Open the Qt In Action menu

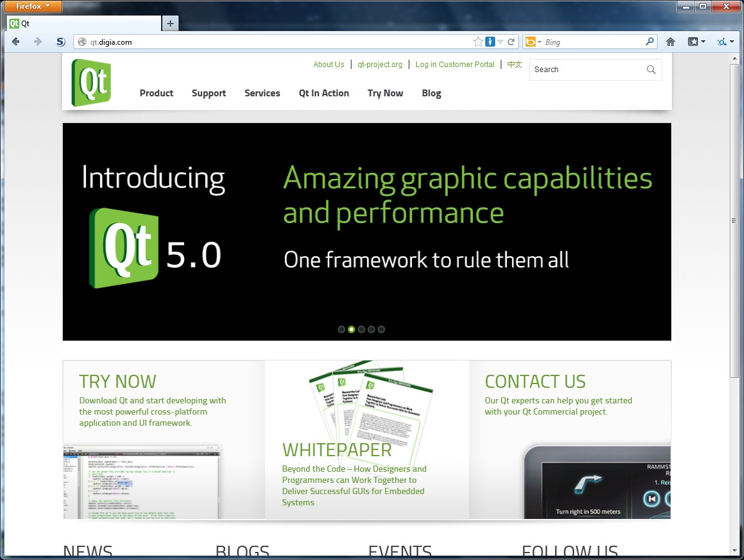point(324,93)
